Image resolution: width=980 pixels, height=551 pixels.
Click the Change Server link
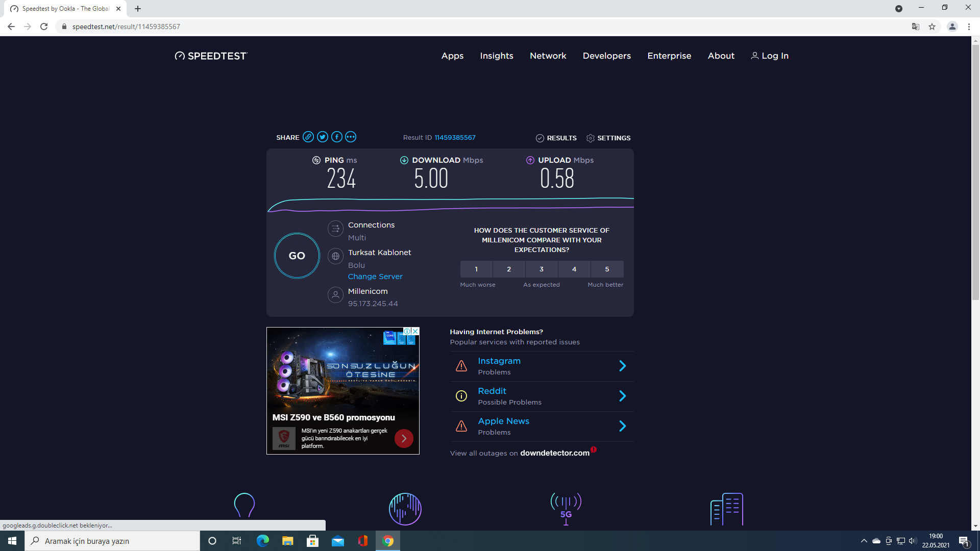point(375,277)
